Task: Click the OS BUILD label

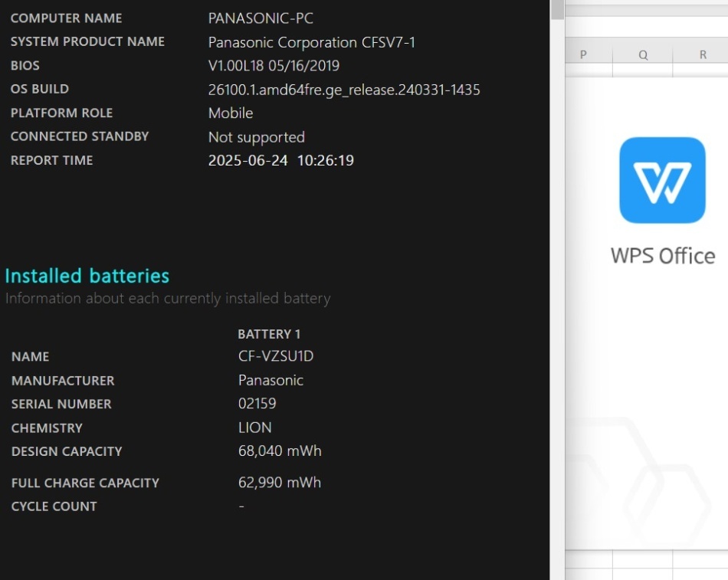Action: (x=40, y=89)
